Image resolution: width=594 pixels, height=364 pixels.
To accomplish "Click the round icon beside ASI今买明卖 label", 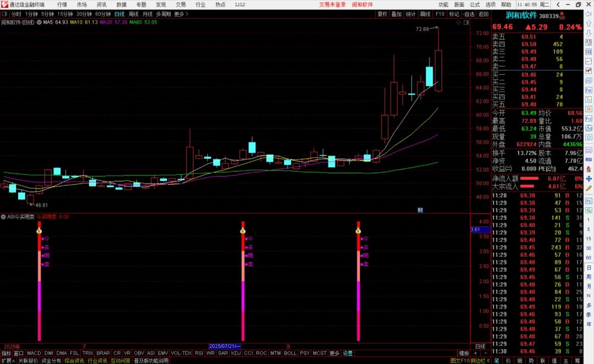I will pos(3,217).
